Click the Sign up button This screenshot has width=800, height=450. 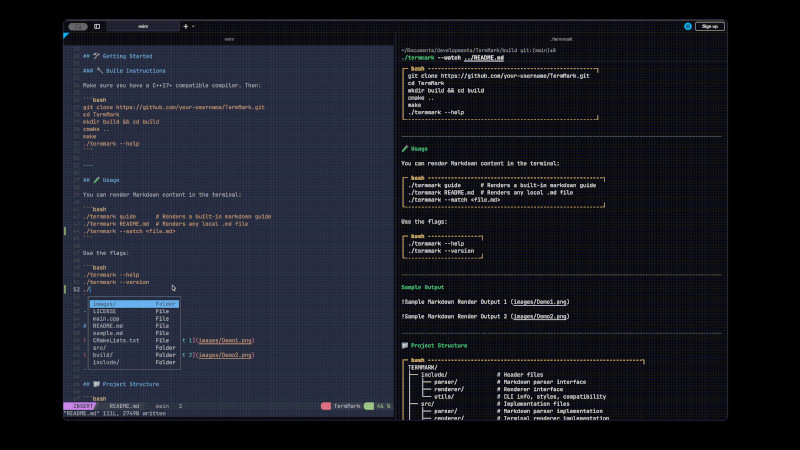coord(710,27)
